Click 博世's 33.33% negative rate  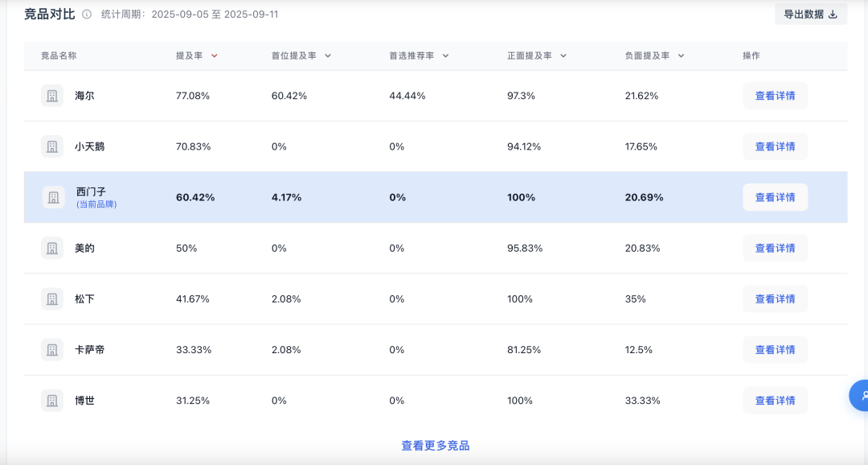(x=642, y=401)
